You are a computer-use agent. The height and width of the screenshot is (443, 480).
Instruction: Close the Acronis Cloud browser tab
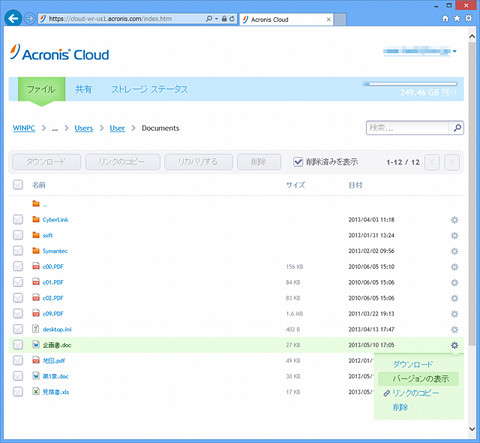[328, 20]
